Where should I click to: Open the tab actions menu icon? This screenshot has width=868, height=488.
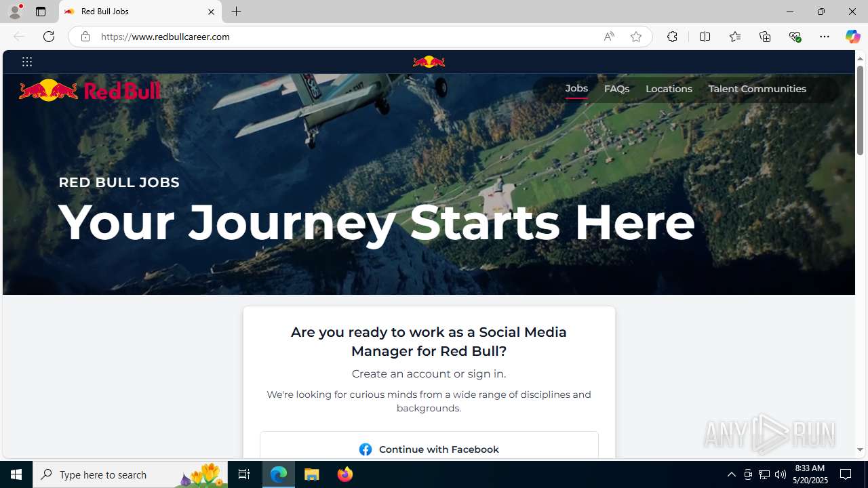41,12
